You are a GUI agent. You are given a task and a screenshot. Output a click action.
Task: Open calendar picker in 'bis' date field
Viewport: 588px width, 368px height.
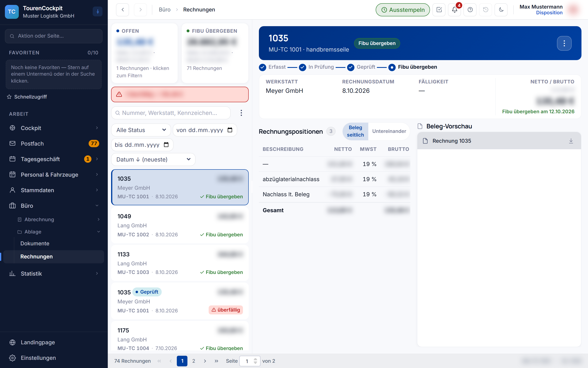click(166, 145)
